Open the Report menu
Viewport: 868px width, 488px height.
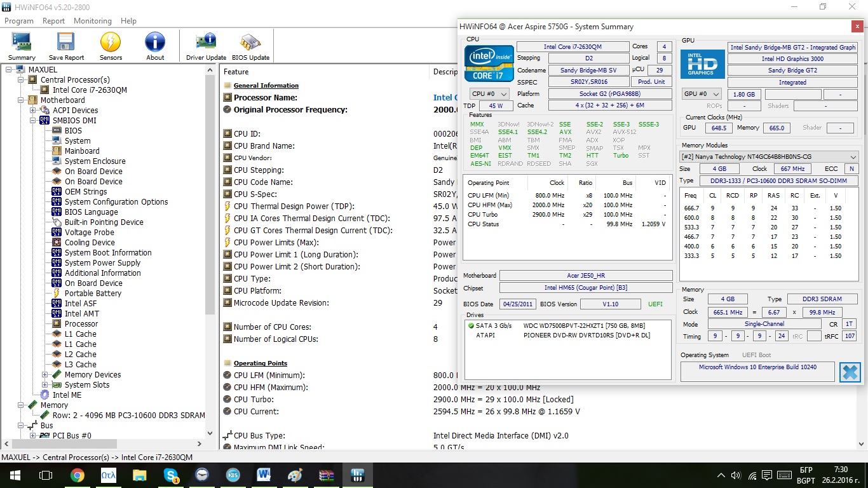tap(53, 21)
